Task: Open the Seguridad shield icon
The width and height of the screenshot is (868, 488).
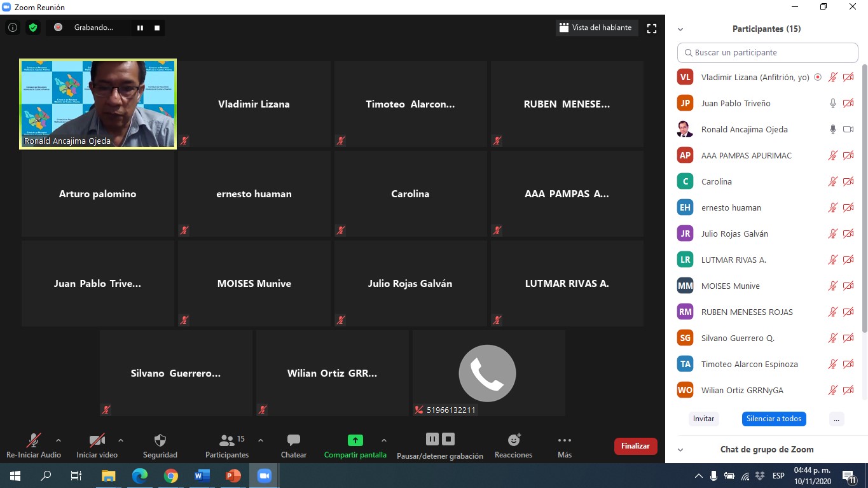Action: click(160, 440)
